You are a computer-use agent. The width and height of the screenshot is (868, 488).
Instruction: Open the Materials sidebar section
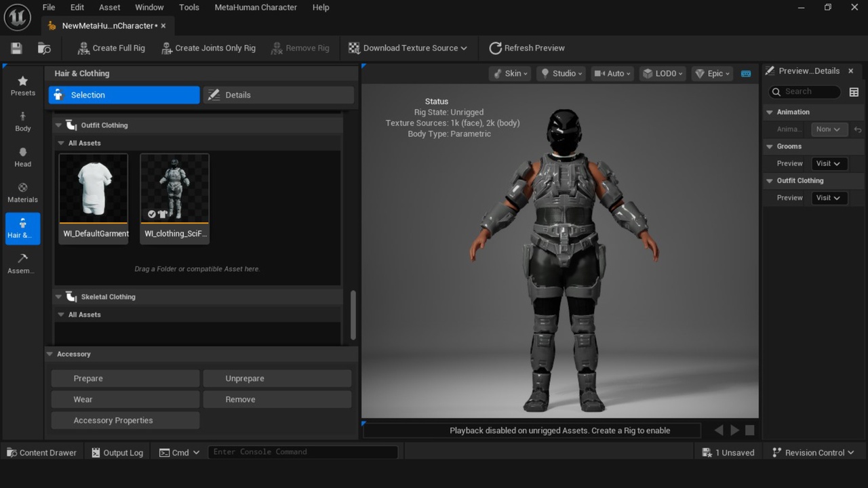pos(23,193)
